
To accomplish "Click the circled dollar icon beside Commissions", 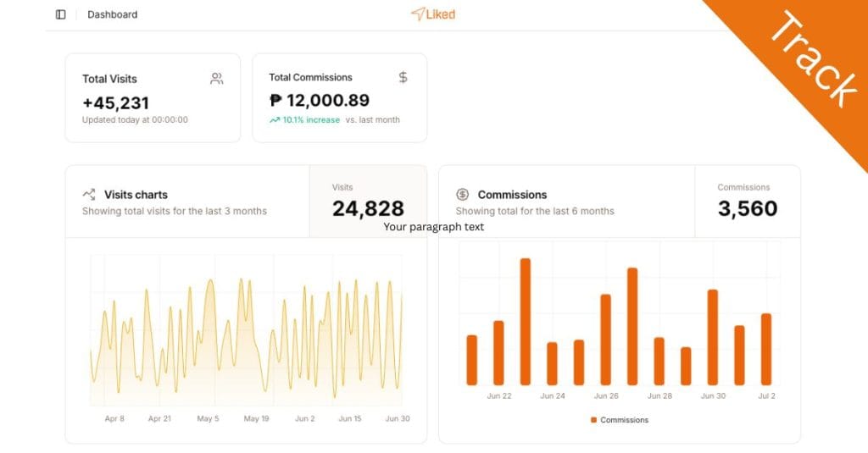I will tap(462, 194).
